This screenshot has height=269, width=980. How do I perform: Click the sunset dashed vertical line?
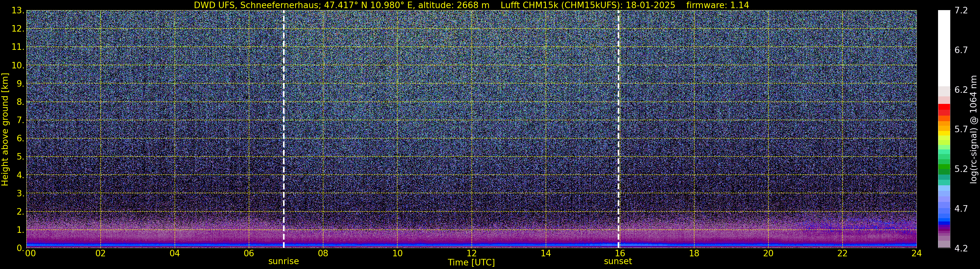tap(618, 129)
